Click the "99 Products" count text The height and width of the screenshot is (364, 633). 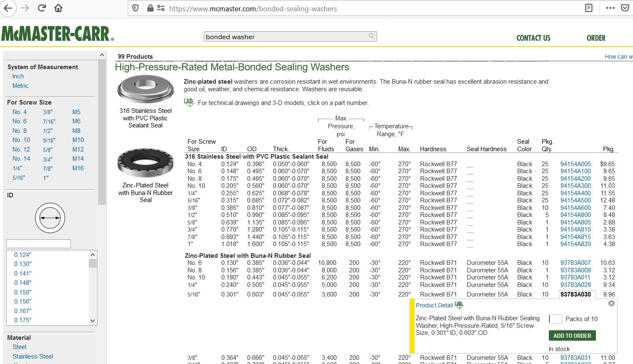click(x=135, y=57)
